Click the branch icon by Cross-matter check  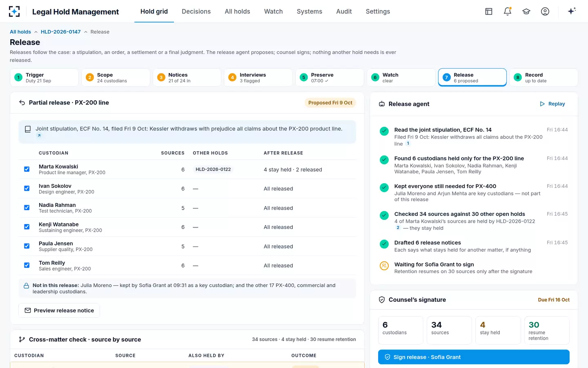point(22,339)
